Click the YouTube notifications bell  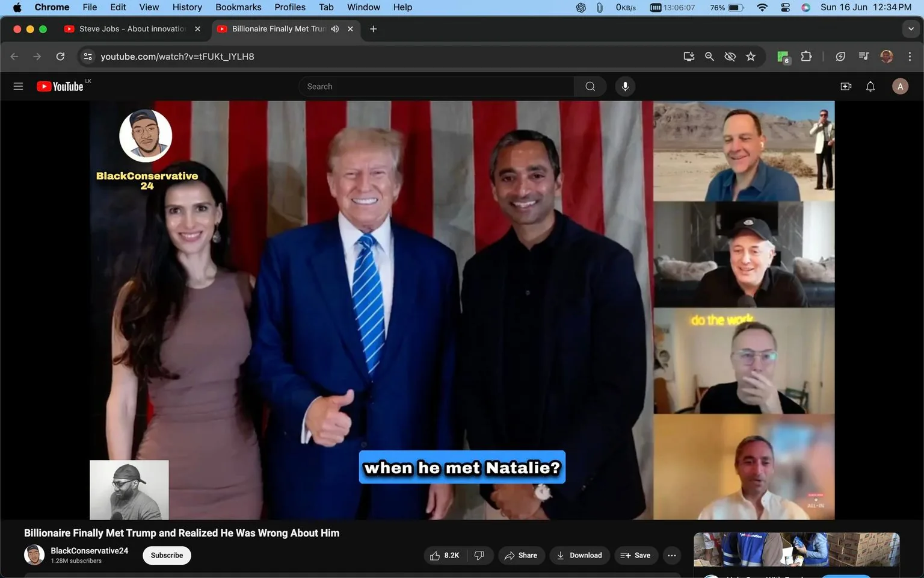tap(870, 86)
